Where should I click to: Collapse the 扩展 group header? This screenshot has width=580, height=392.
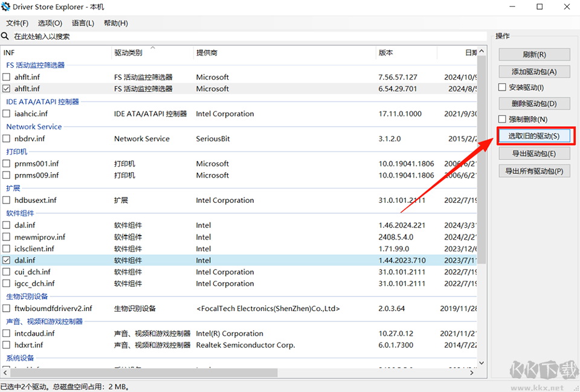pos(13,188)
